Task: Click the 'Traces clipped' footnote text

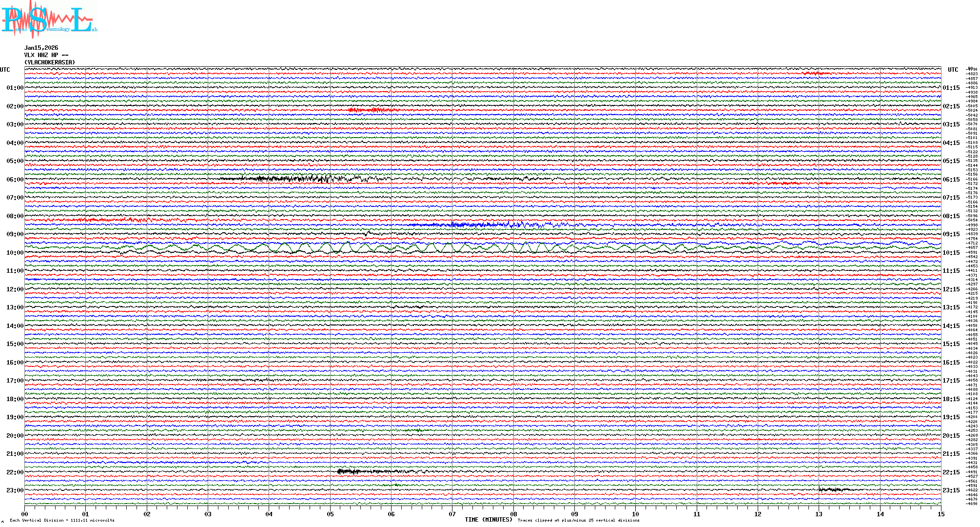Action: coord(578,520)
